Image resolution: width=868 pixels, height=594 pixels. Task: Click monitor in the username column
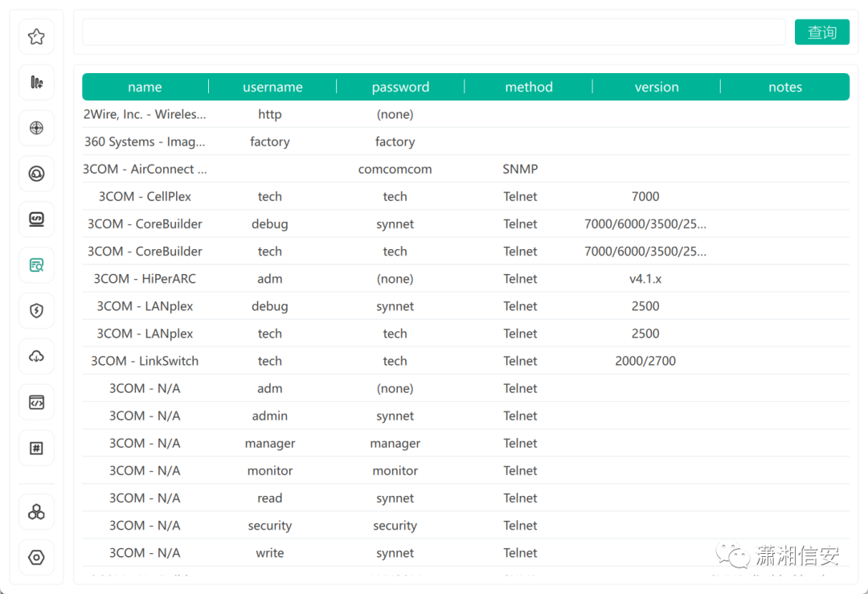click(269, 470)
